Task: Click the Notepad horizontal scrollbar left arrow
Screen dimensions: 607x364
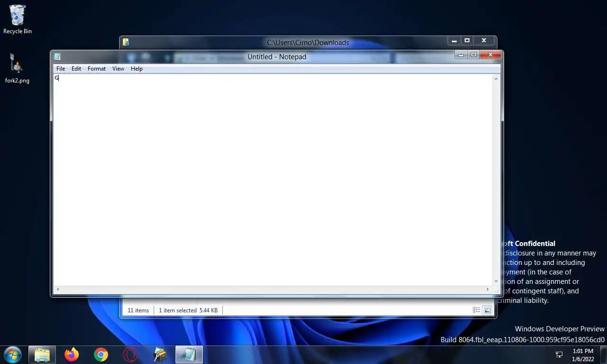Action: pyautogui.click(x=58, y=289)
